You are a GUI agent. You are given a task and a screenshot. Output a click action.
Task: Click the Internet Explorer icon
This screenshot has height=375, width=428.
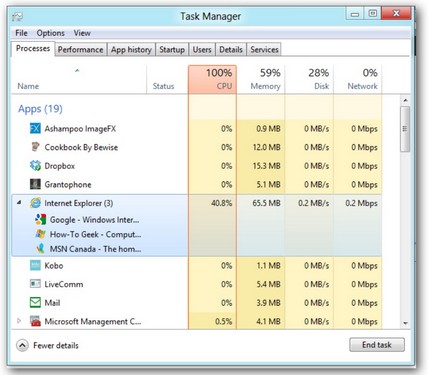tap(35, 203)
